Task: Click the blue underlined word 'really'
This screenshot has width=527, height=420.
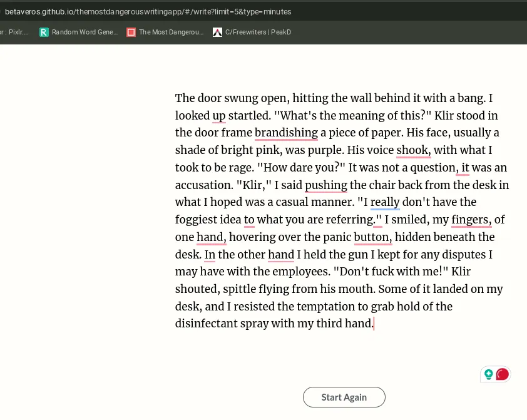Action: pos(385,202)
